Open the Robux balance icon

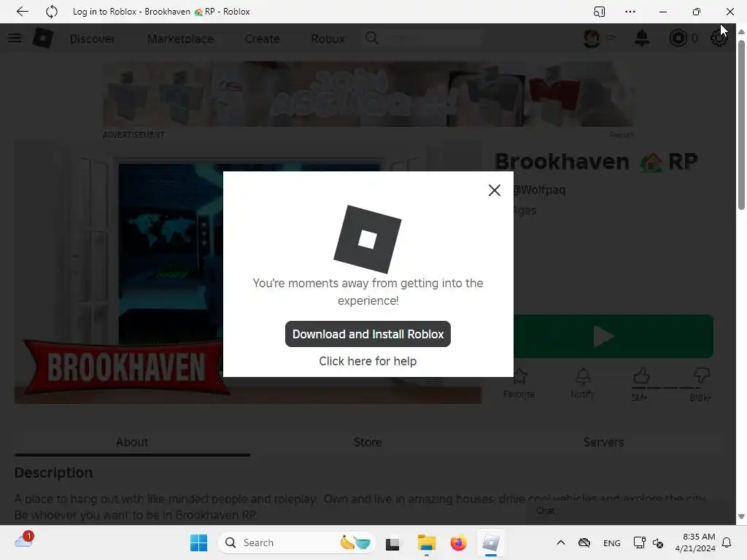pos(678,38)
